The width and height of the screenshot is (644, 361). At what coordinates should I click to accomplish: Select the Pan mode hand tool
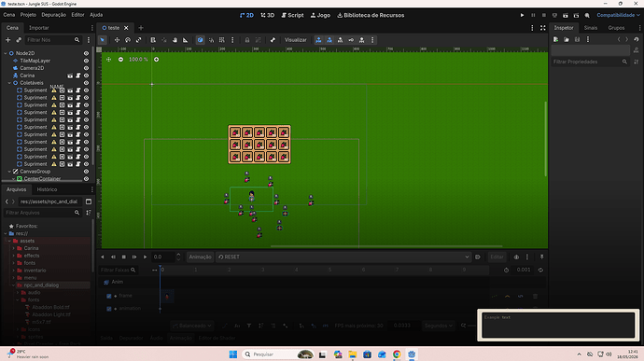pyautogui.click(x=175, y=40)
